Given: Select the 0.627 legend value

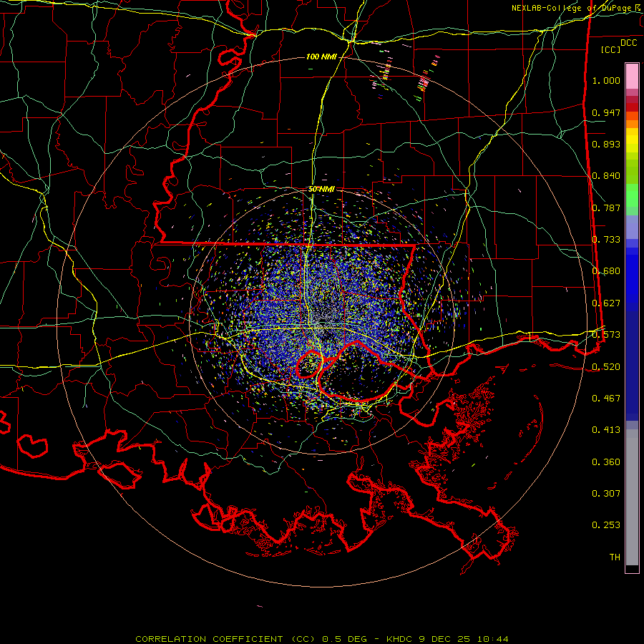Looking at the screenshot, I should point(606,303).
